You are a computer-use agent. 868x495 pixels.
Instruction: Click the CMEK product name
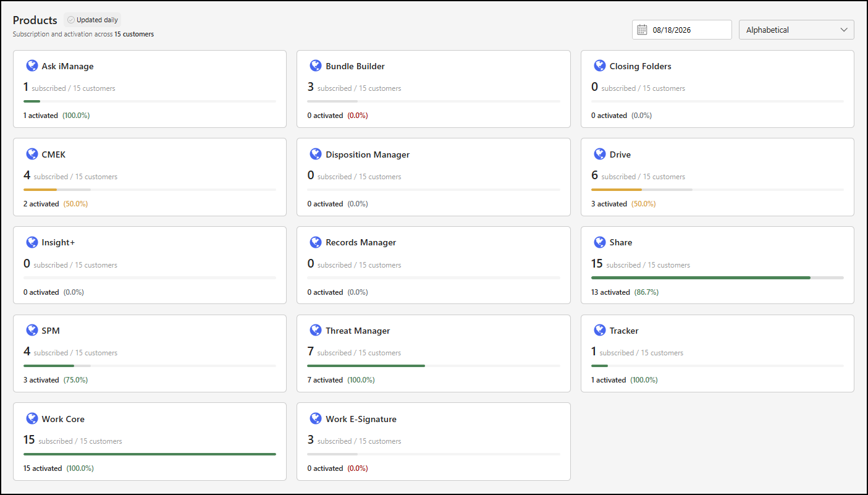[x=54, y=154]
